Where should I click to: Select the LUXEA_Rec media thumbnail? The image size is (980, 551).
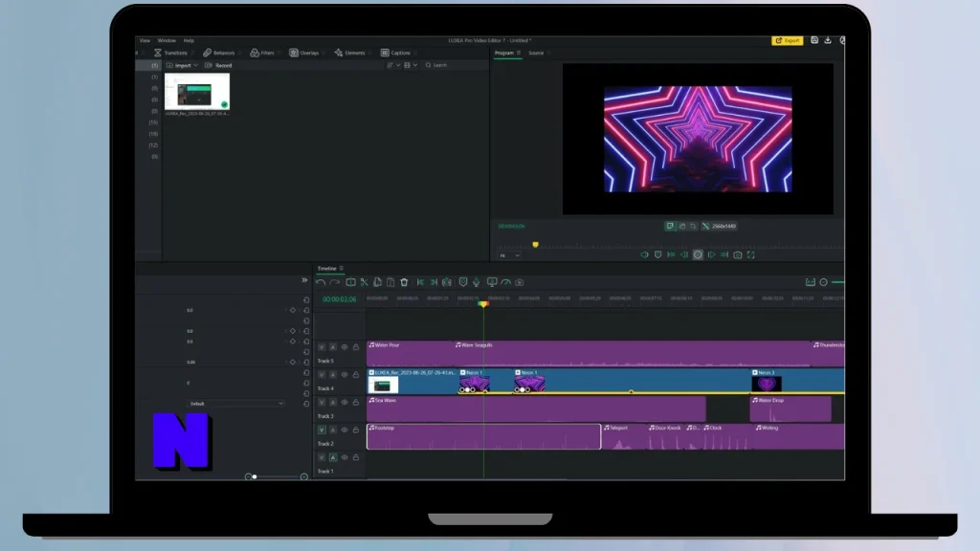click(197, 91)
